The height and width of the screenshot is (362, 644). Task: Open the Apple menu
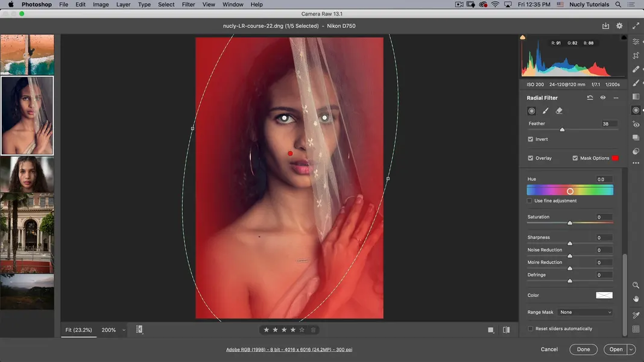[11, 4]
